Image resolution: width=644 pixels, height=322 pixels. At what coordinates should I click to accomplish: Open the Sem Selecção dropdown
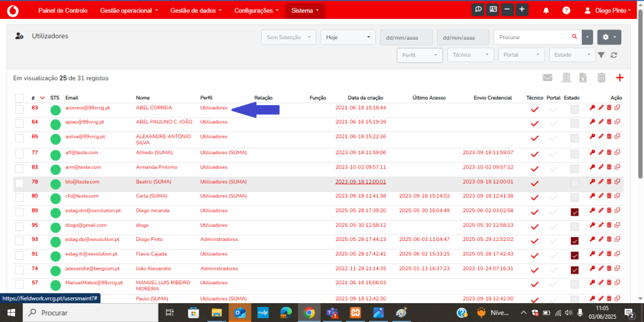pyautogui.click(x=289, y=37)
